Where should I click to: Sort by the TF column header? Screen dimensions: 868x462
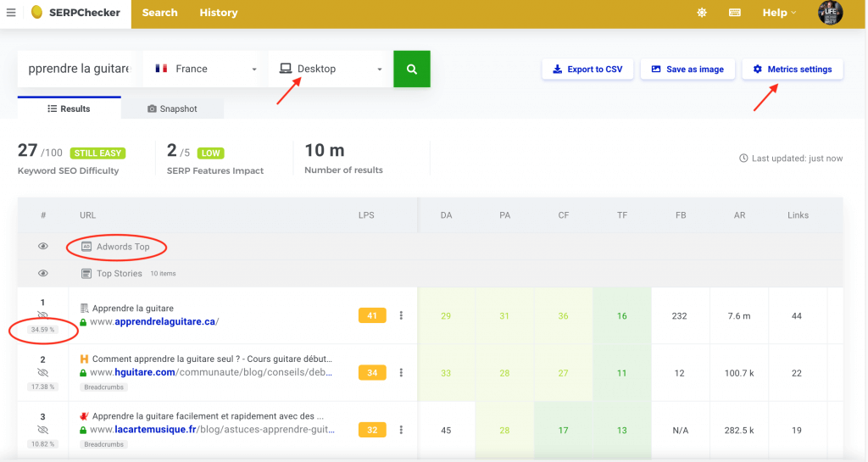[622, 215]
